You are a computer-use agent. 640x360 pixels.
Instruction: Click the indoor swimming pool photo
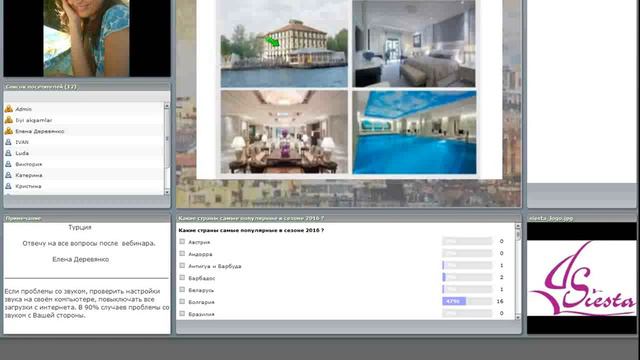click(x=414, y=132)
